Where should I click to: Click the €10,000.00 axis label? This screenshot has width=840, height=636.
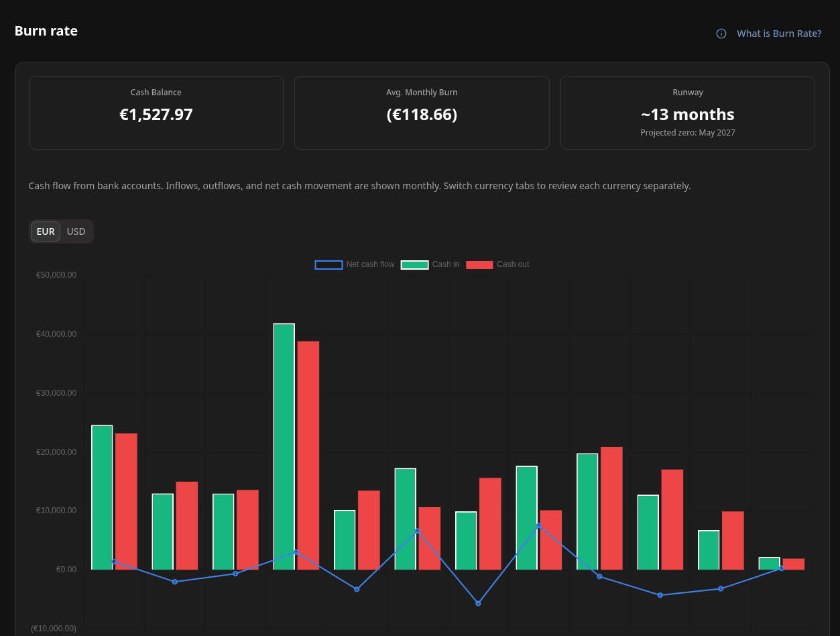click(56, 511)
